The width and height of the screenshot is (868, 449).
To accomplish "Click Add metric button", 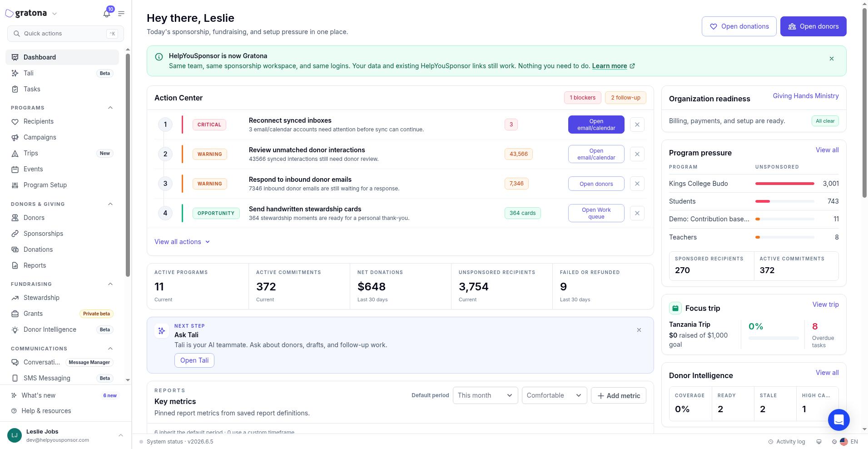I will pos(618,395).
